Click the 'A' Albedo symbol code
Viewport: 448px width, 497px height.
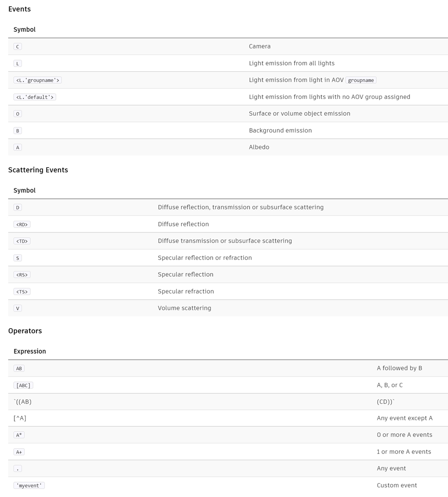point(17,147)
